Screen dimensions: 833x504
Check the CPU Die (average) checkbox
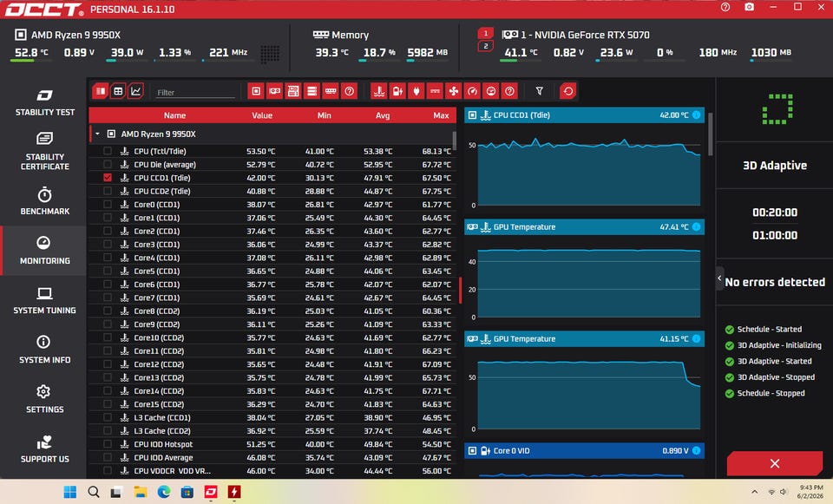coord(108,165)
